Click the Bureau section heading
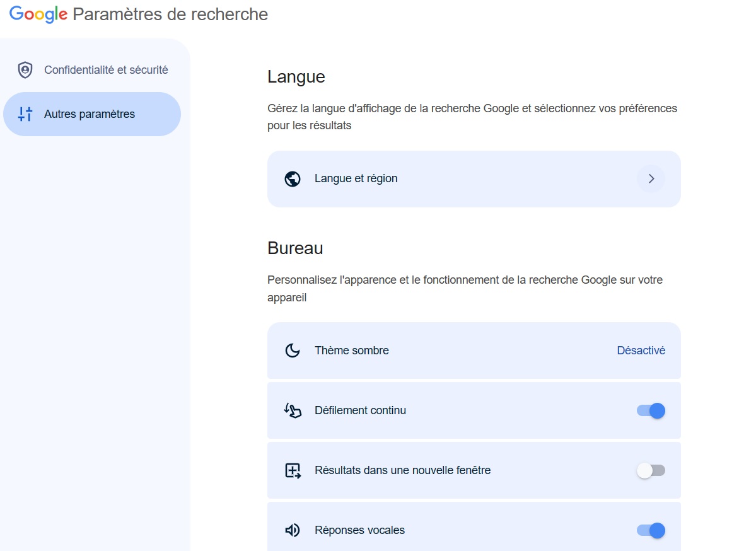This screenshot has width=756, height=551. click(x=295, y=248)
